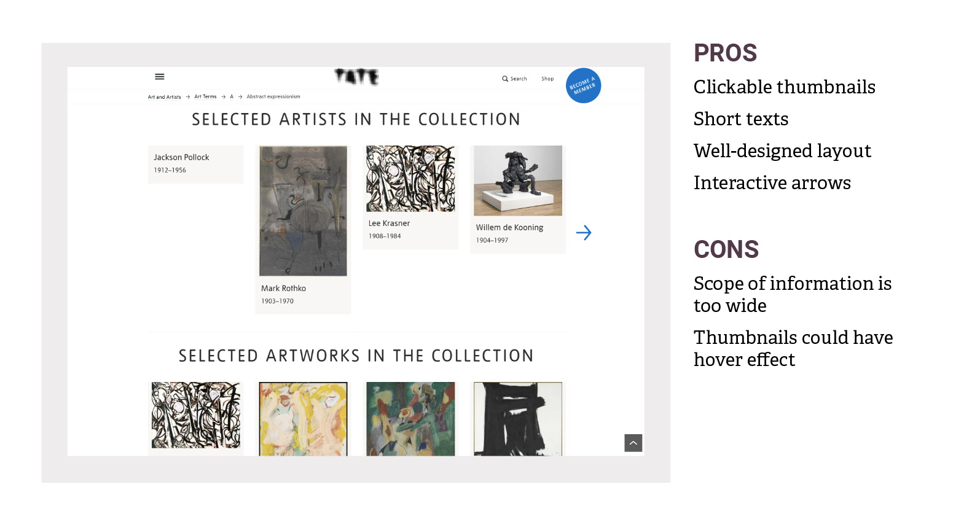Open the Shop link
This screenshot has width=980, height=522.
click(x=547, y=79)
